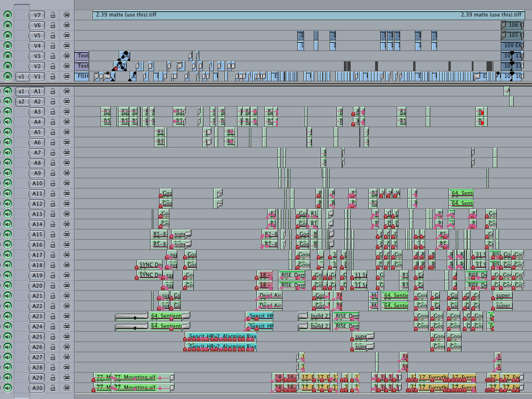Toggle Auto Select on track A5
Screen dimensions: 532x399
pos(66,132)
